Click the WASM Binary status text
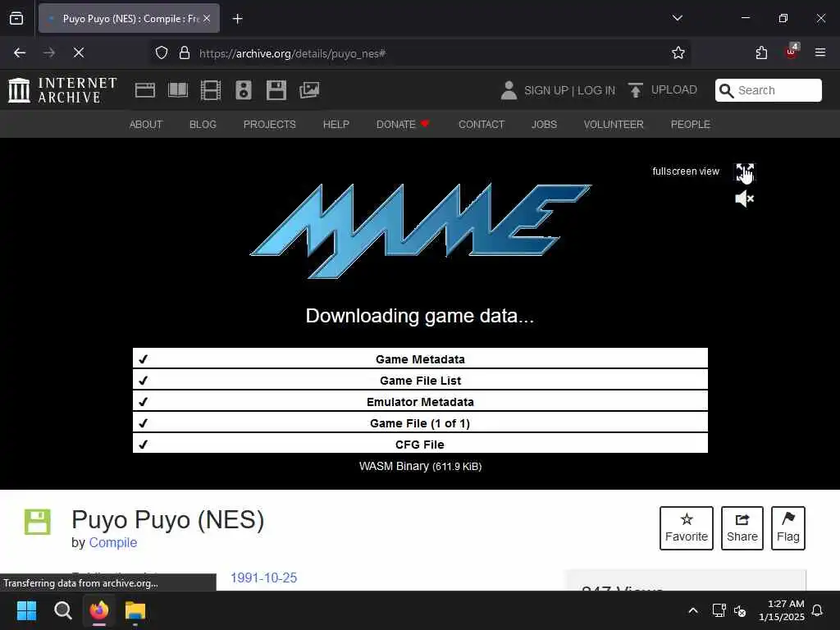 (420, 466)
